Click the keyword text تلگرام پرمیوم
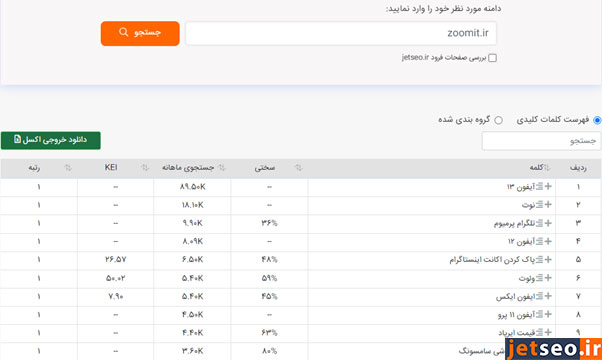The image size is (602, 360). 514,223
